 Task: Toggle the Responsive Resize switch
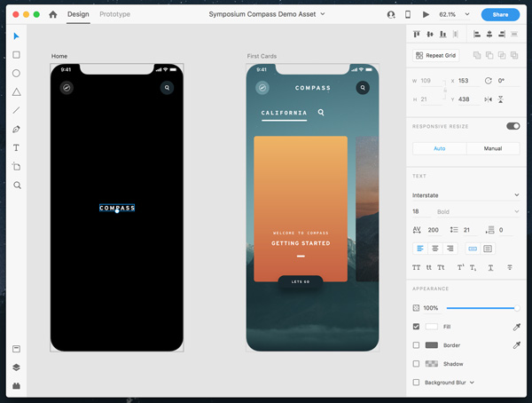pos(512,126)
